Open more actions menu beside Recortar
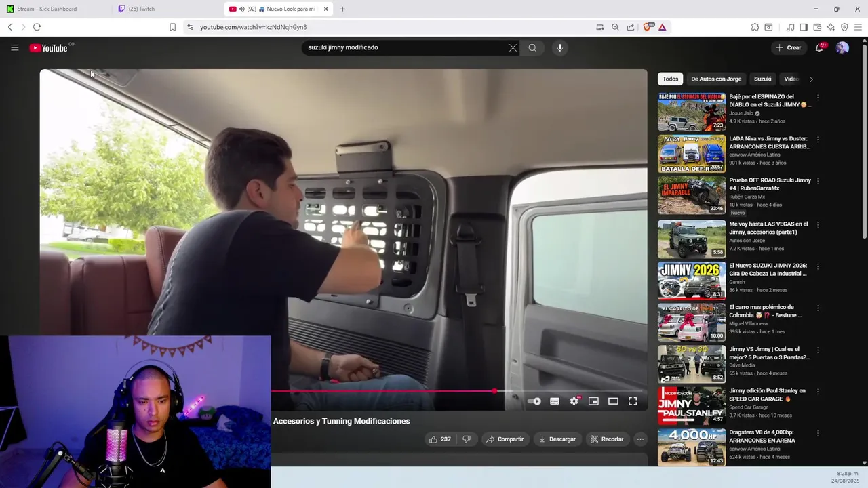 point(640,439)
